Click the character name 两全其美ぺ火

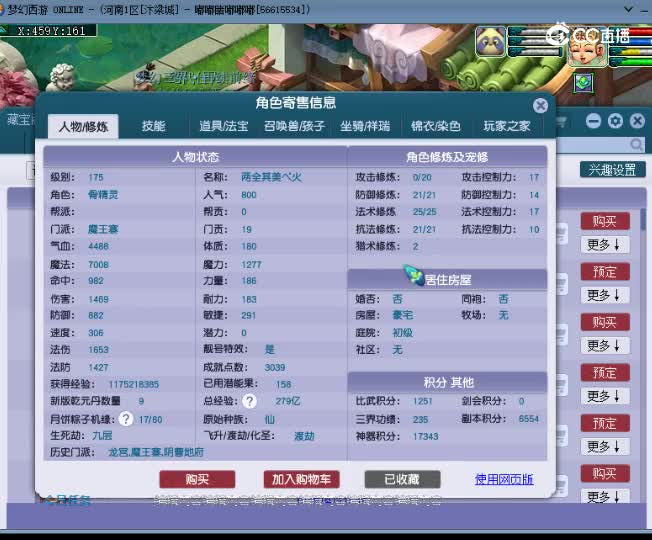point(271,177)
